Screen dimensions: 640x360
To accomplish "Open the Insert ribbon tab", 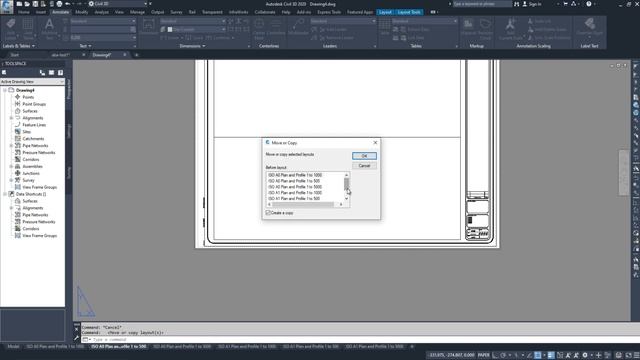I will click(x=41, y=12).
